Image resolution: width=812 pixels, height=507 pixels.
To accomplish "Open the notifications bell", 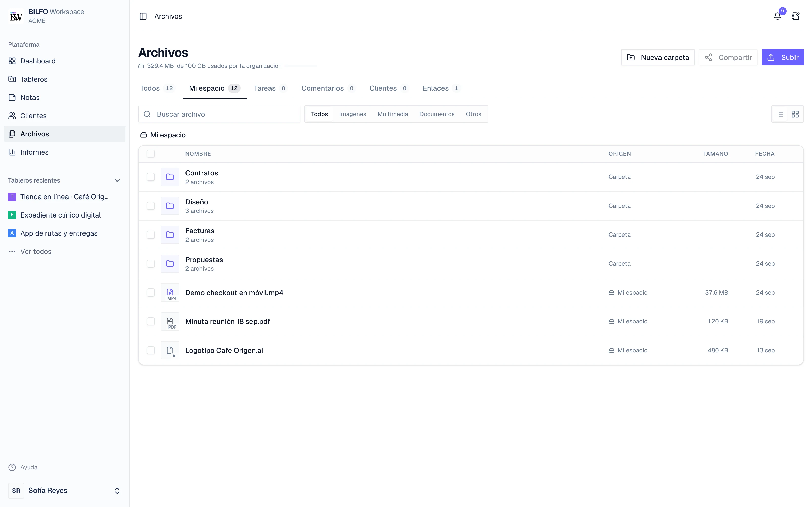I will (777, 16).
